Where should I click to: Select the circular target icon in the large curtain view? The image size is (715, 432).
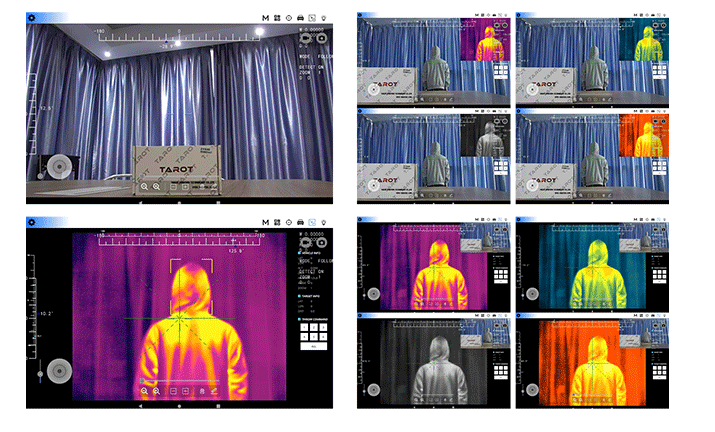coord(289,18)
